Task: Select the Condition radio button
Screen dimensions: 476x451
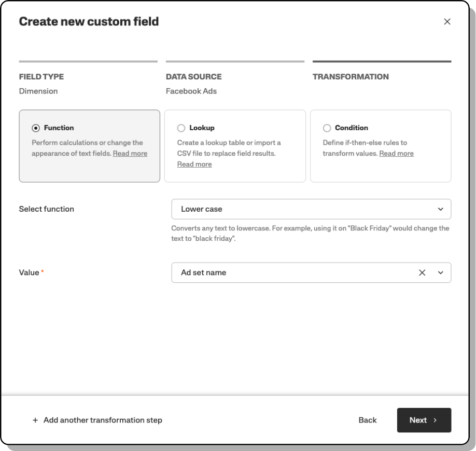Action: [x=327, y=128]
